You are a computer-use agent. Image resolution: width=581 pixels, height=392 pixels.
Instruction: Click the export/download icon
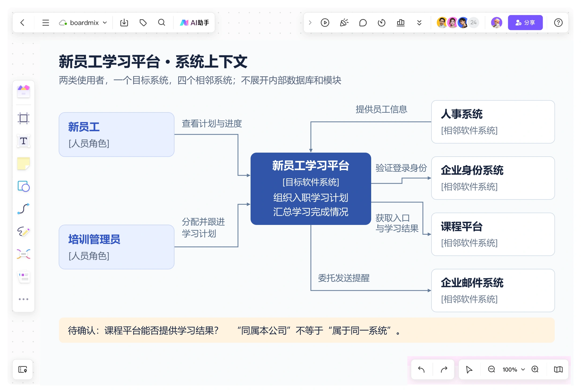[x=124, y=23]
